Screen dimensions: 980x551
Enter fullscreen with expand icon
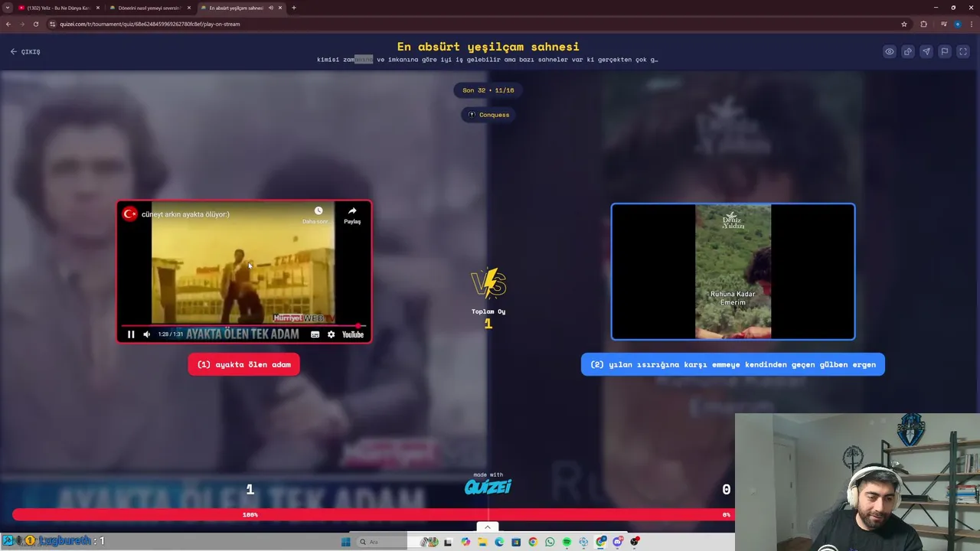(x=962, y=51)
